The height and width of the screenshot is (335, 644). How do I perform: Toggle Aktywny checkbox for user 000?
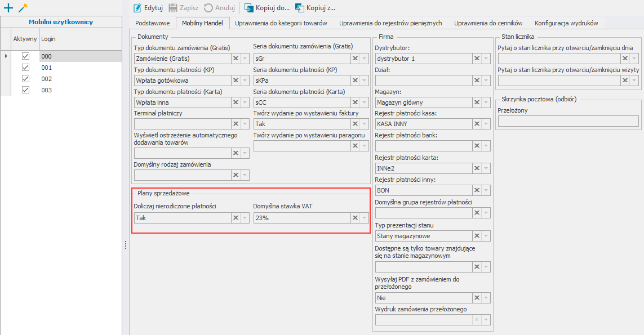[x=25, y=56]
